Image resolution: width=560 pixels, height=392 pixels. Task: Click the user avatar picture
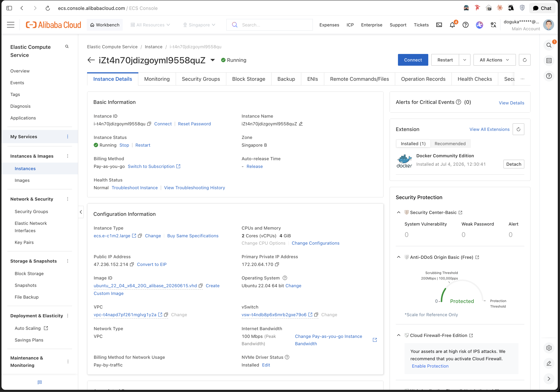tap(549, 25)
